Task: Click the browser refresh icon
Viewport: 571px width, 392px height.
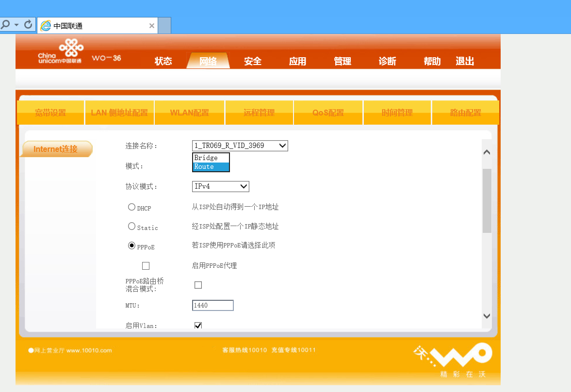Action: (x=28, y=25)
